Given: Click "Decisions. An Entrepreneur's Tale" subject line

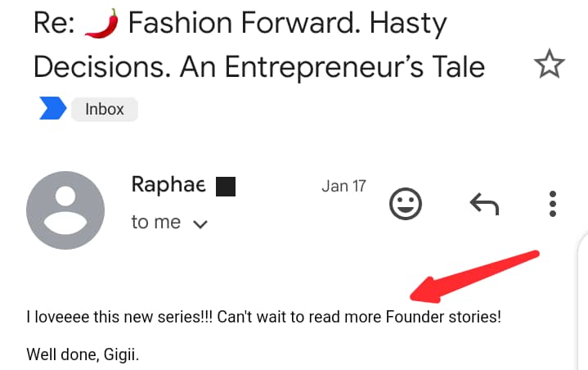Looking at the screenshot, I should (259, 67).
